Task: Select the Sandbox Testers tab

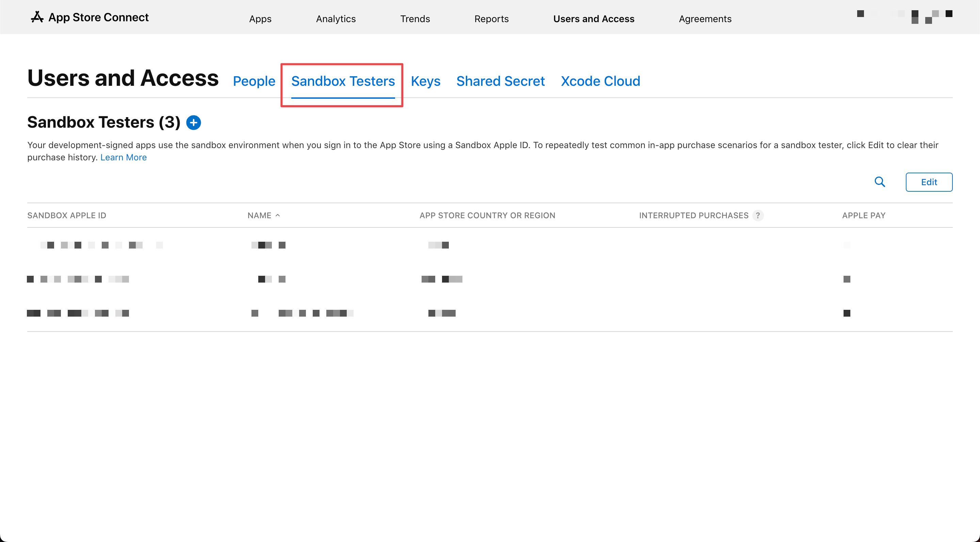Action: pyautogui.click(x=343, y=81)
